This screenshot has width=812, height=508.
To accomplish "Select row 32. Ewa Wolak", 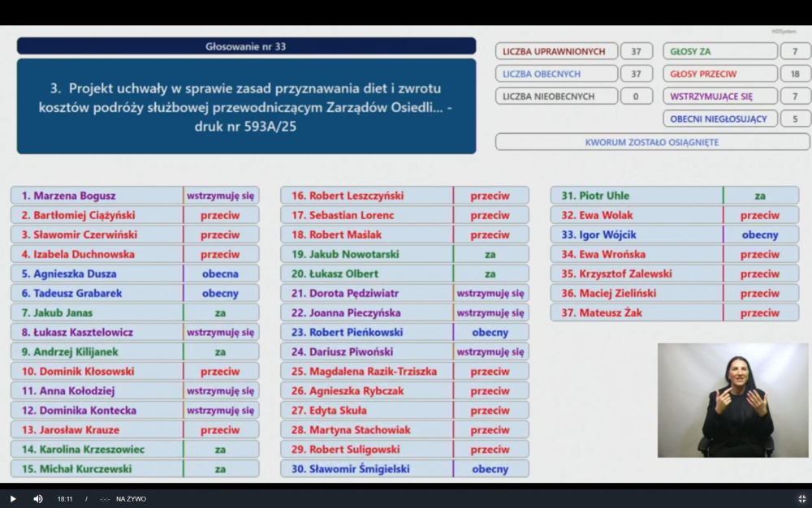I will click(x=675, y=215).
